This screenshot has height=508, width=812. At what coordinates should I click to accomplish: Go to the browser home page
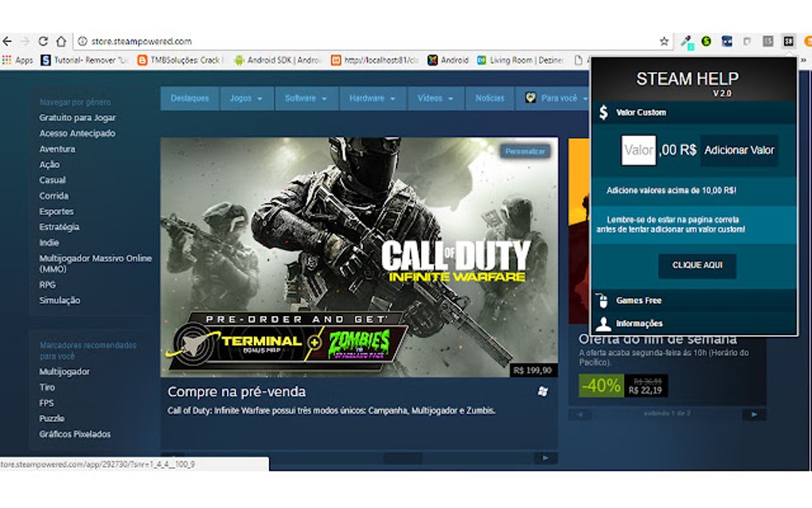pyautogui.click(x=61, y=41)
